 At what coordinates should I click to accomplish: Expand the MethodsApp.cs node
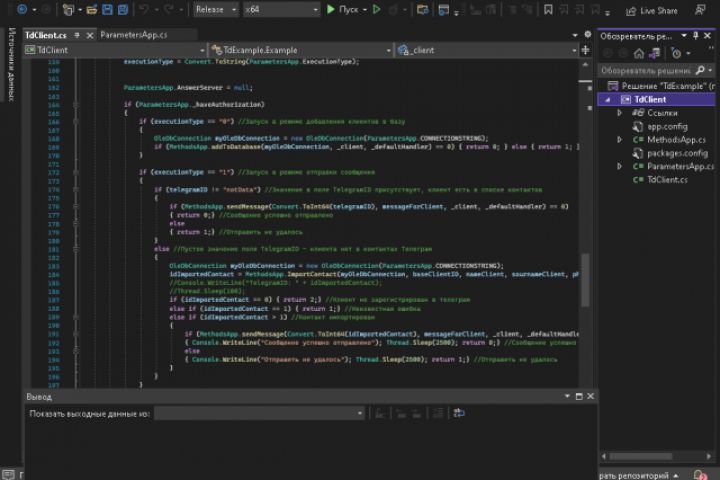pos(619,140)
